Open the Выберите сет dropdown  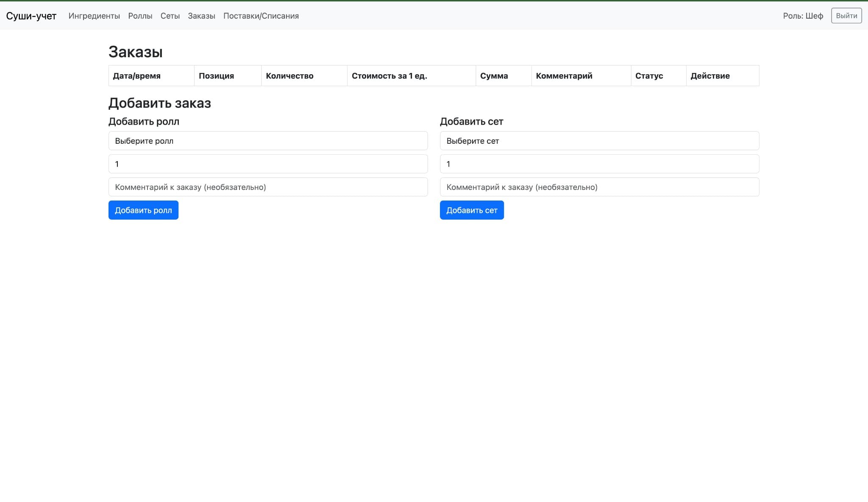[599, 140]
